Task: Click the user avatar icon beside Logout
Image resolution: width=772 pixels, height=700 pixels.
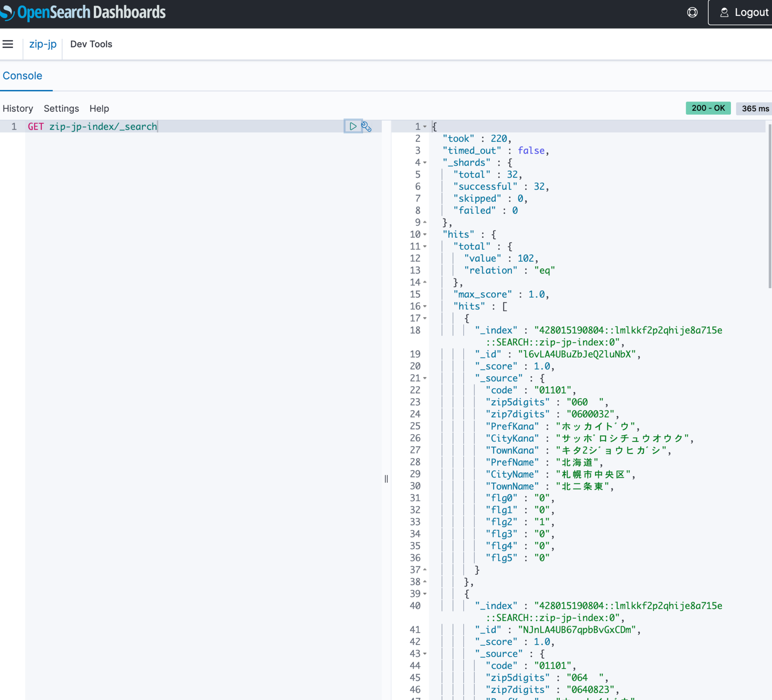Action: tap(724, 12)
